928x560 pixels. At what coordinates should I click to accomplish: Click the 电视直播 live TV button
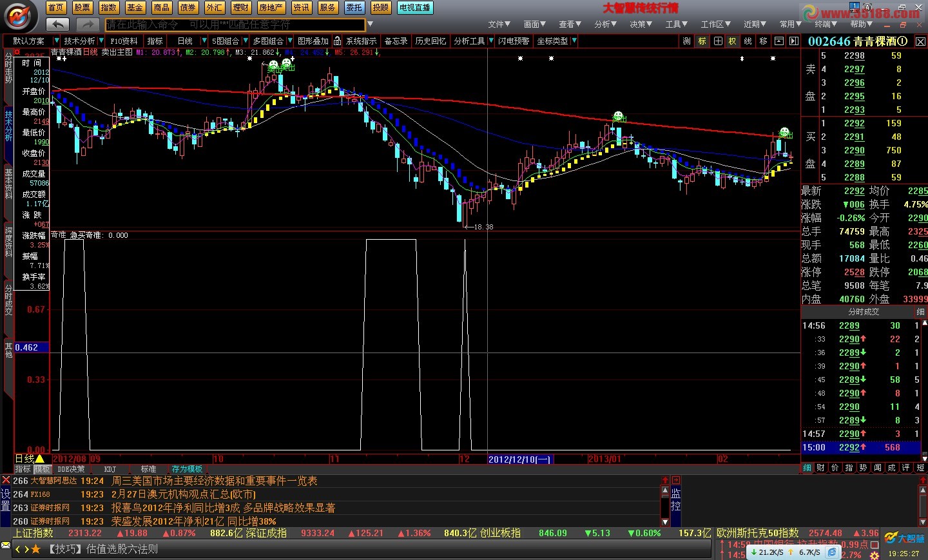pyautogui.click(x=415, y=8)
